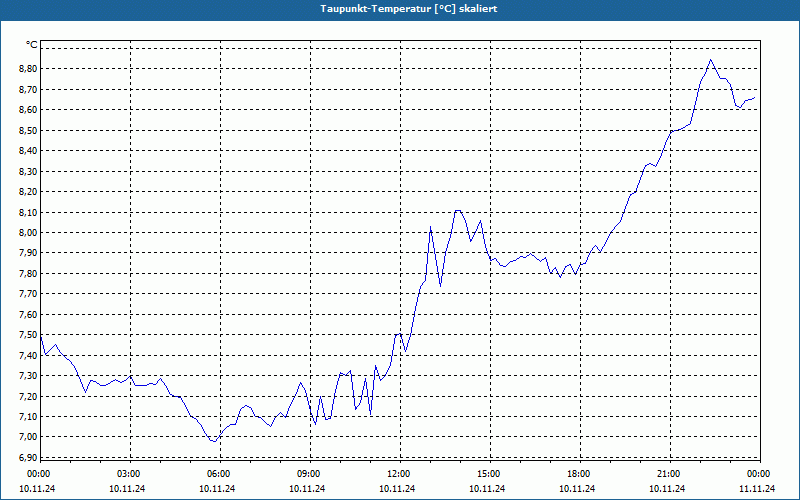This screenshot has width=800, height=500.
Task: Select the 11.11.24 date label
Action: click(757, 489)
